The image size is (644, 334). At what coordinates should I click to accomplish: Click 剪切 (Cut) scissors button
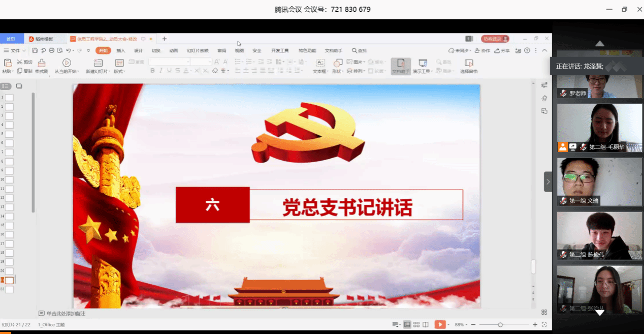click(24, 62)
